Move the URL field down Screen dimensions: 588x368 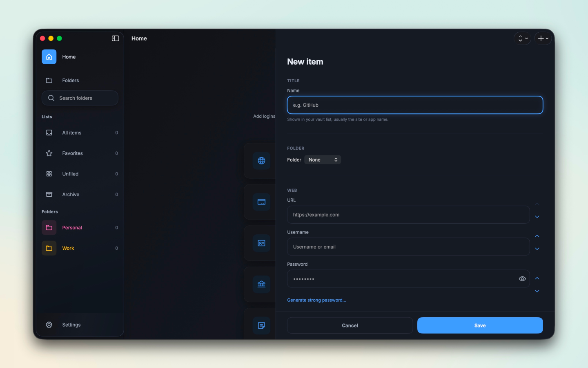coord(537,217)
